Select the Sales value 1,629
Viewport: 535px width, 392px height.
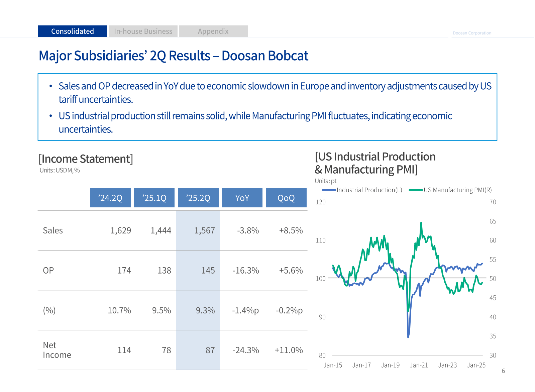tap(121, 230)
